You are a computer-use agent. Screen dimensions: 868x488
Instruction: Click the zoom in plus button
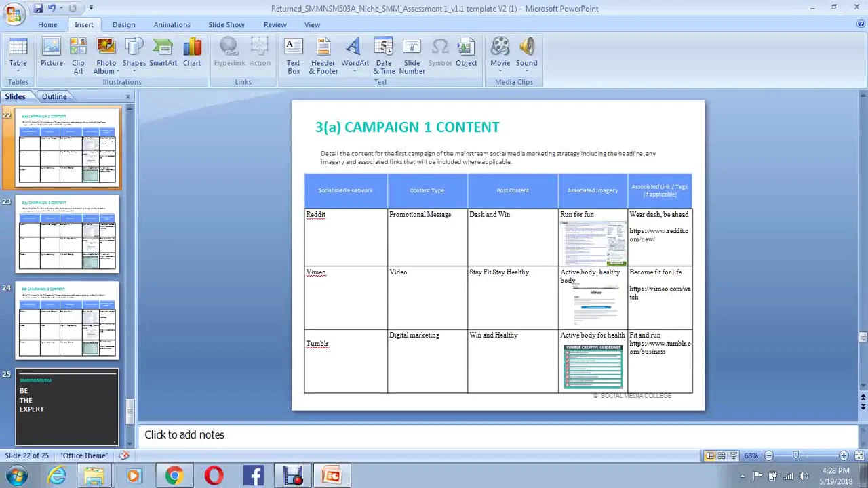pos(844,455)
